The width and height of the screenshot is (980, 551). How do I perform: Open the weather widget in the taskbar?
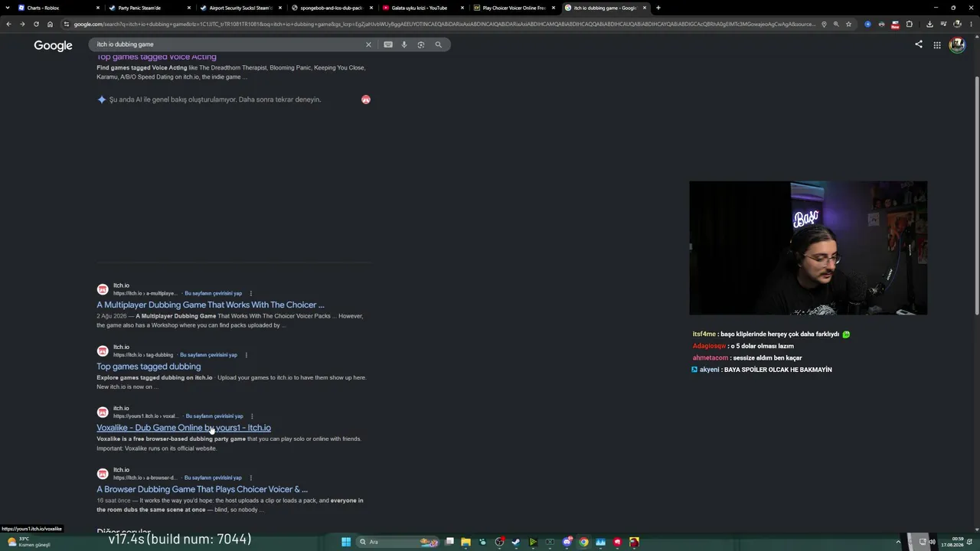[28, 542]
